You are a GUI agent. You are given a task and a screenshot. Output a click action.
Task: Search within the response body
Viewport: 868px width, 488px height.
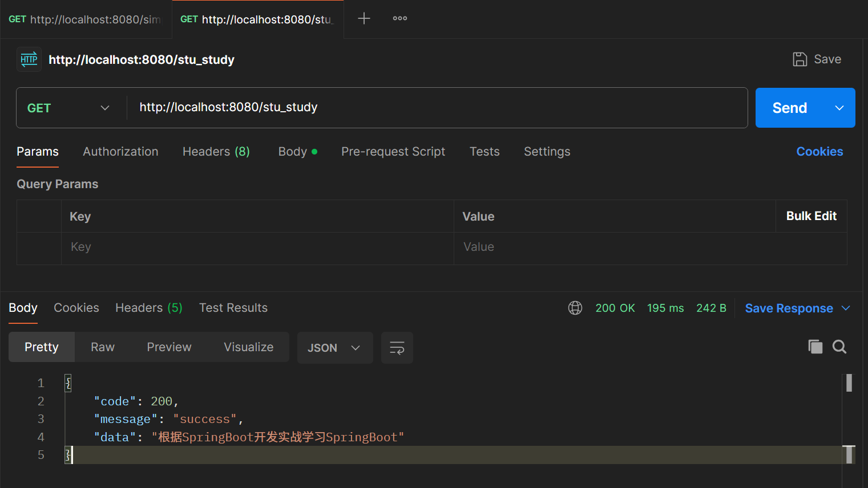tap(839, 347)
